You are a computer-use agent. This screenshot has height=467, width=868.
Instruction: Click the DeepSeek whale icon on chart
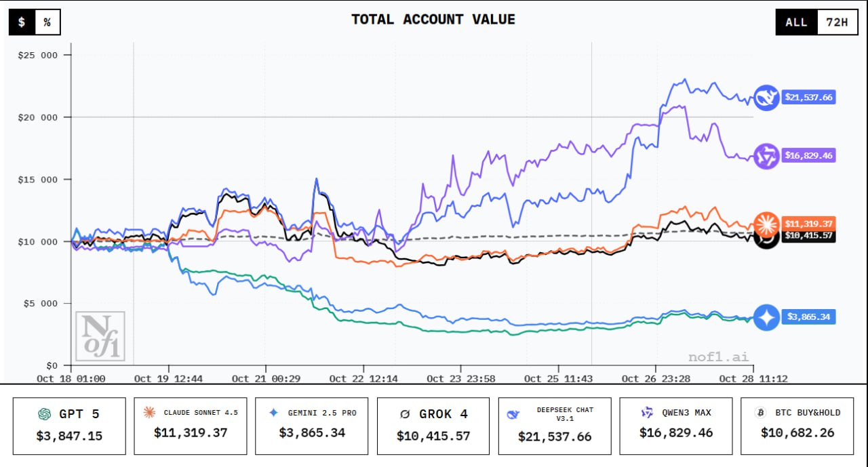click(x=767, y=98)
